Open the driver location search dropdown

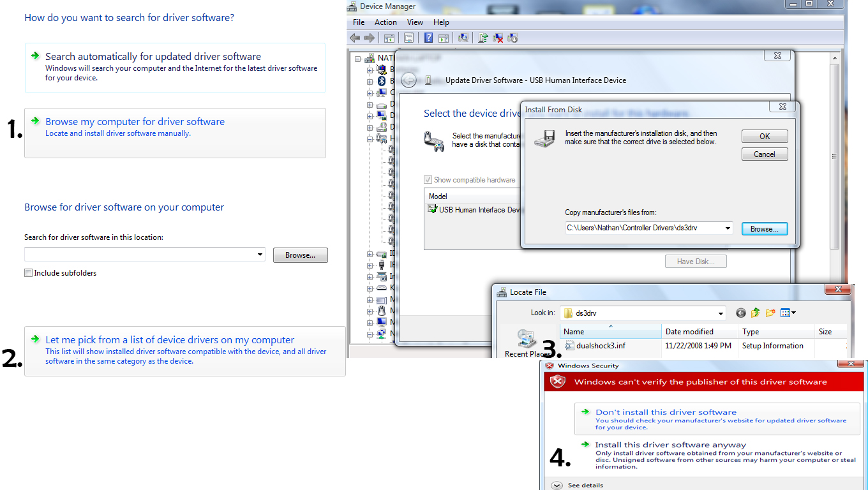coord(260,255)
